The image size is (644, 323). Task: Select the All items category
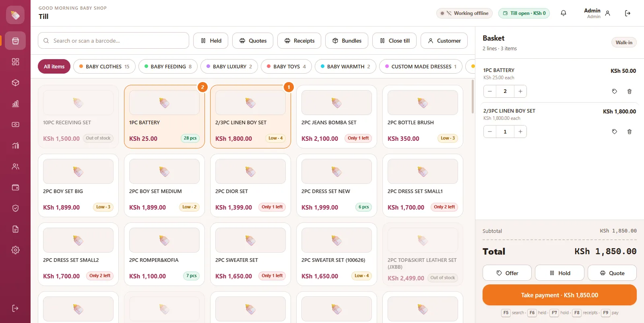54,66
